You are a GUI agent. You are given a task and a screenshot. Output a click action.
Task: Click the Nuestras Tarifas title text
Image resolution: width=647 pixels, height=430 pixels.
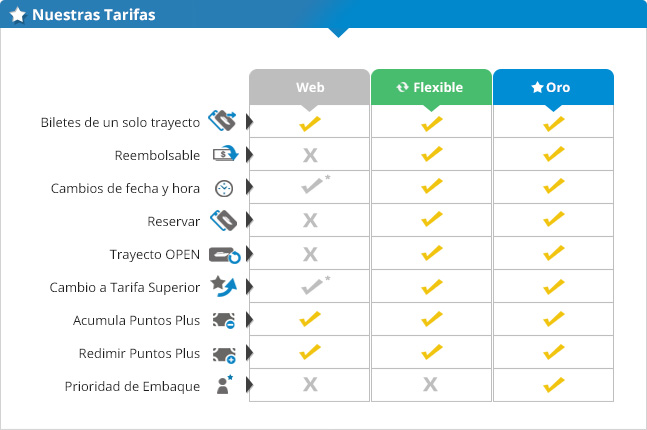[94, 15]
